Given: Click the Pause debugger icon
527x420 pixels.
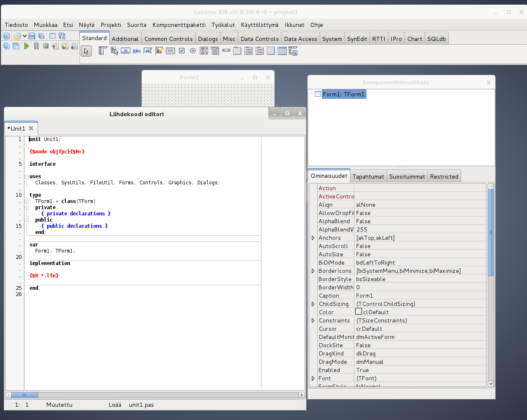Looking at the screenshot, I should 36,46.
